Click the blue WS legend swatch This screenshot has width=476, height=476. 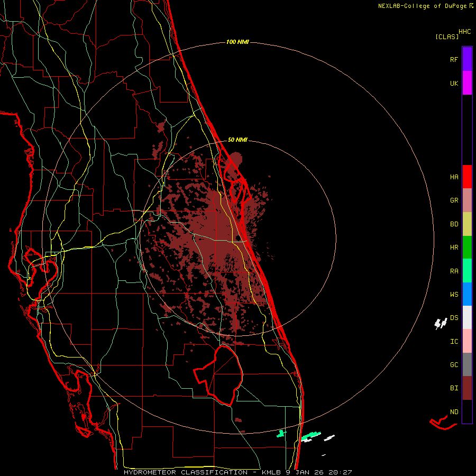pyautogui.click(x=467, y=294)
